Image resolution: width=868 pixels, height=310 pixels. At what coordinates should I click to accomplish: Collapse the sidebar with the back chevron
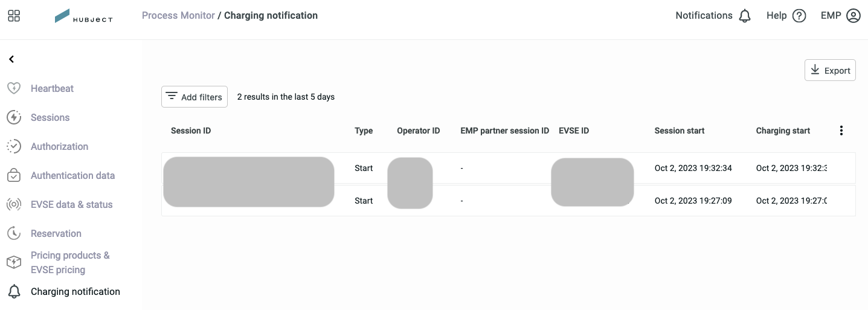tap(11, 59)
